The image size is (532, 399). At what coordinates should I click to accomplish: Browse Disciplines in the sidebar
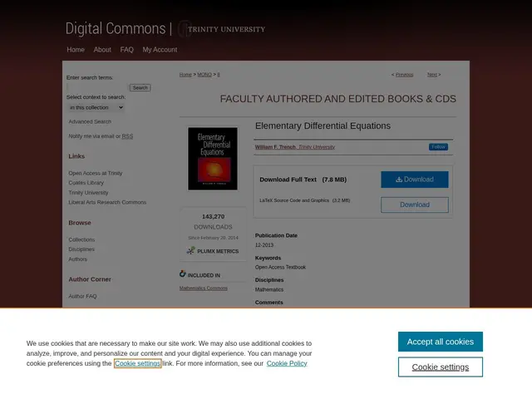[x=81, y=249]
